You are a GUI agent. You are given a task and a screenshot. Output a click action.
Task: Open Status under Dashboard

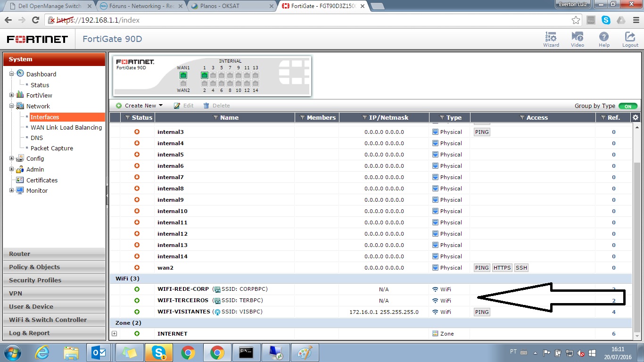40,85
